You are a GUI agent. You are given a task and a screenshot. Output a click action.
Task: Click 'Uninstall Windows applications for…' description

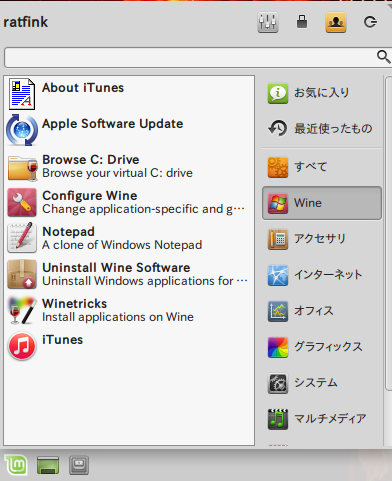tap(145, 281)
